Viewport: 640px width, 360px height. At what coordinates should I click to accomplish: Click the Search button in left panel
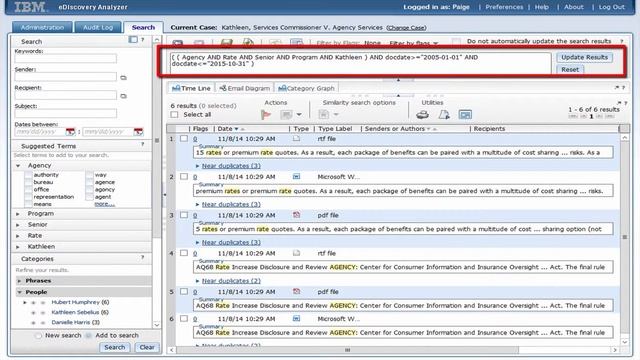pyautogui.click(x=114, y=347)
